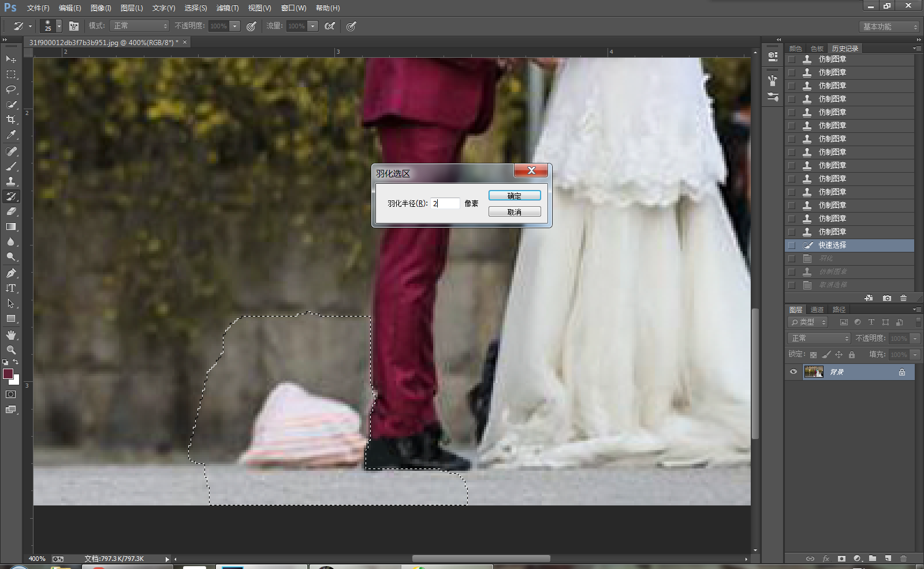Viewport: 924px width, 569px height.
Task: Click the foreground color swatch
Action: tap(8, 374)
